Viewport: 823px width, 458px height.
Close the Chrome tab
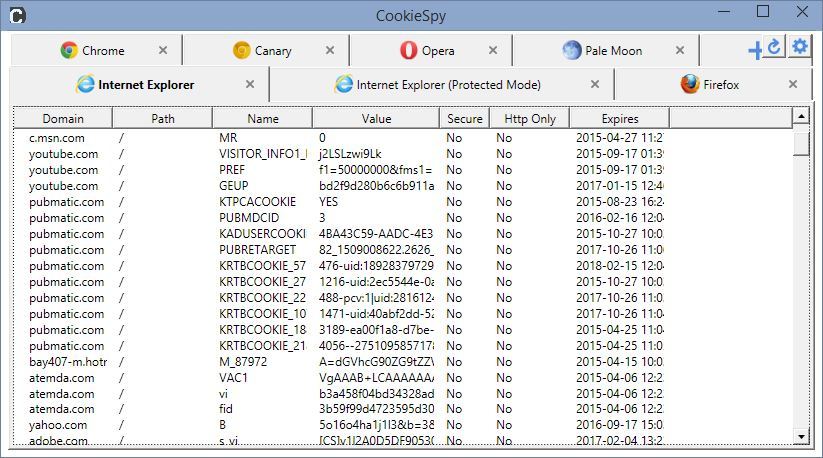pyautogui.click(x=163, y=50)
